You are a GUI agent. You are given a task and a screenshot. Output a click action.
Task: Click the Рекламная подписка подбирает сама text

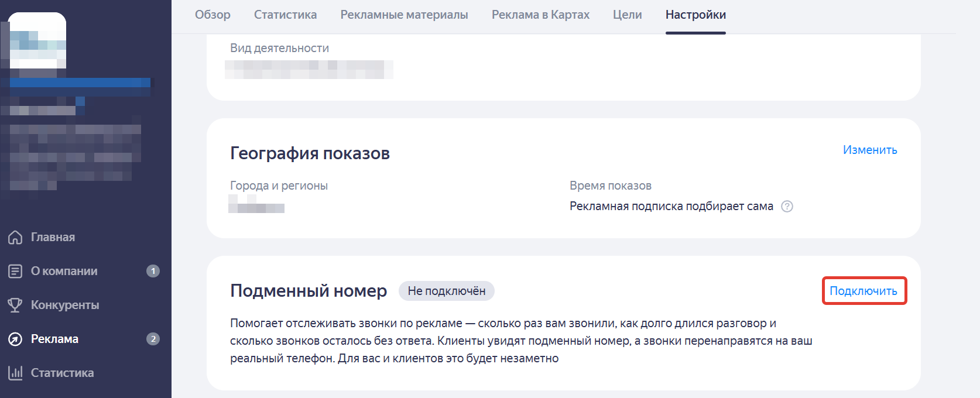(x=671, y=206)
